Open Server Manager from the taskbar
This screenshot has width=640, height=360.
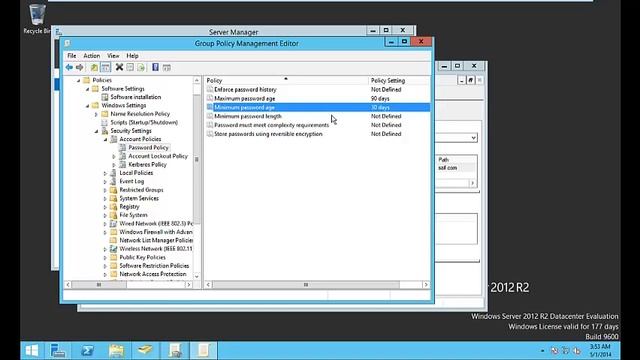pos(58,351)
